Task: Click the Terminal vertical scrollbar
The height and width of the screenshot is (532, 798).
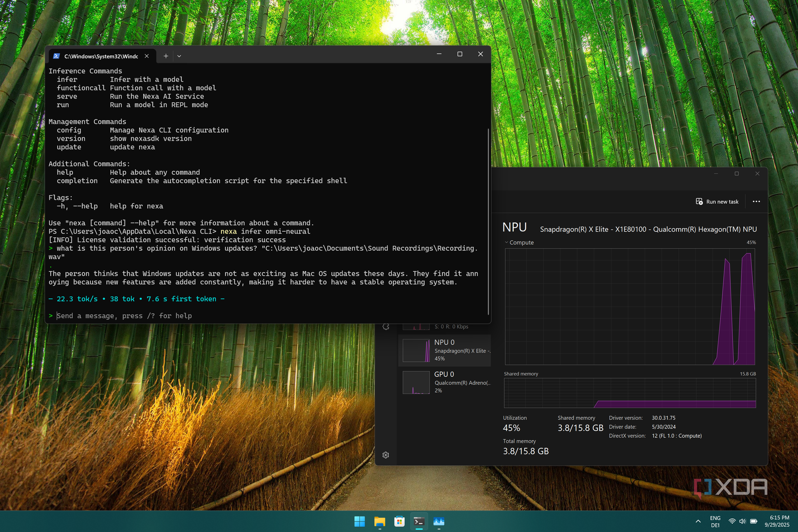Action: 488,222
